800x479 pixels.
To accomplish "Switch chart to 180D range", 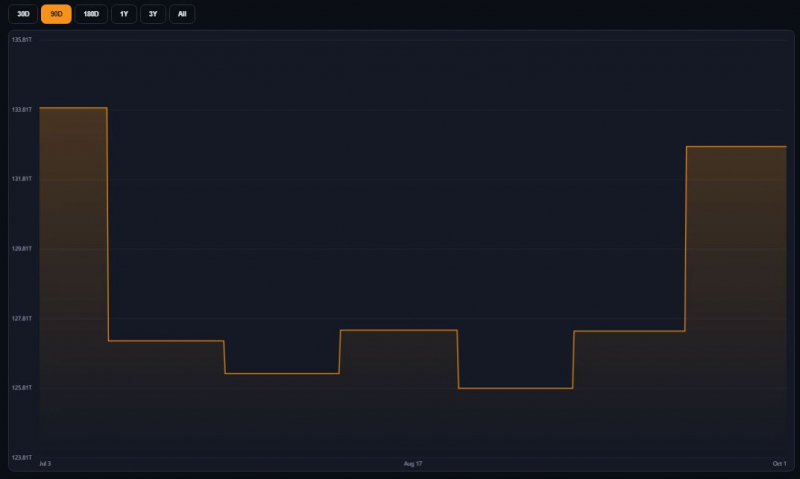I will [91, 14].
